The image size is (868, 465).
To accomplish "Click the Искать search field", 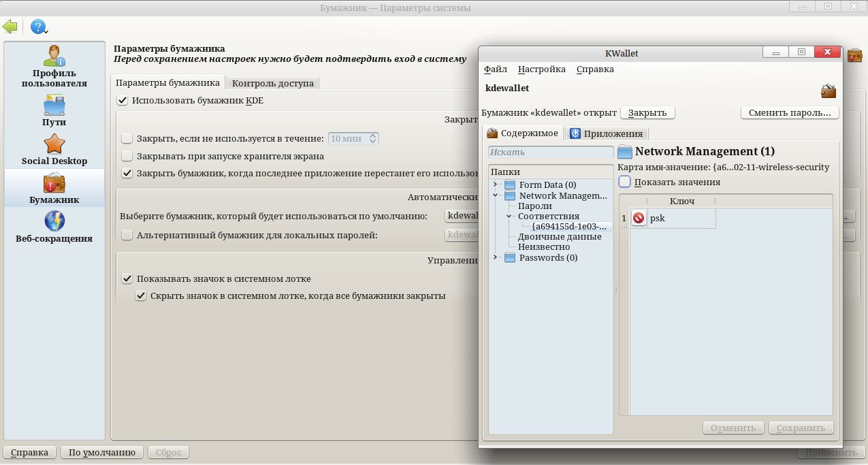I will click(551, 153).
